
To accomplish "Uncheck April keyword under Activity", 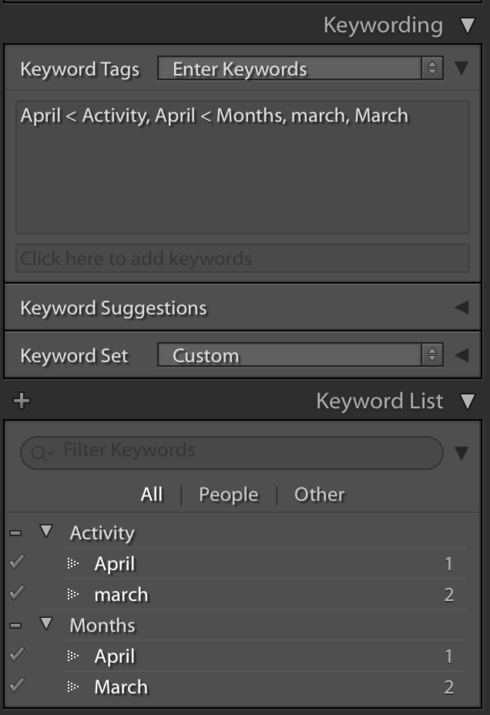I will coord(16,562).
